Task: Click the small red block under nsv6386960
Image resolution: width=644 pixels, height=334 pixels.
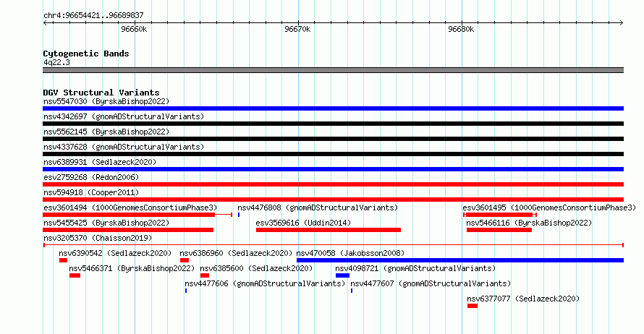Action: [185, 260]
